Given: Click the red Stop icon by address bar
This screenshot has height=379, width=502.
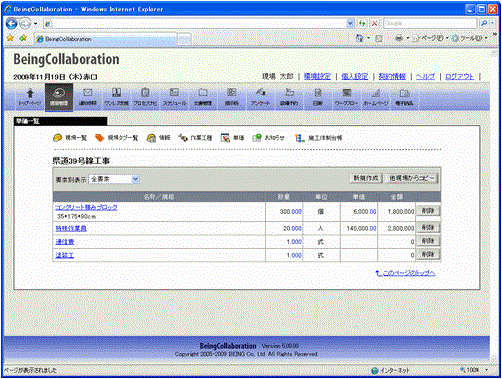Looking at the screenshot, I should tap(375, 23).
